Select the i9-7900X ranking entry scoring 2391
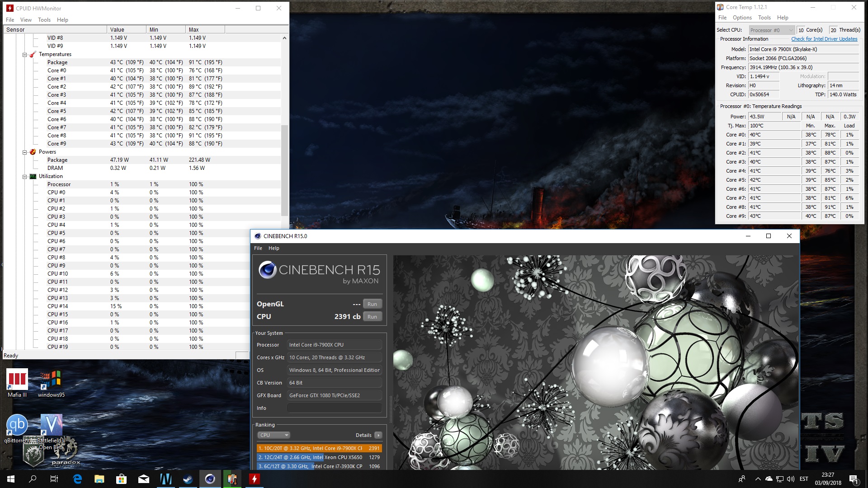868x488 pixels. 319,448
